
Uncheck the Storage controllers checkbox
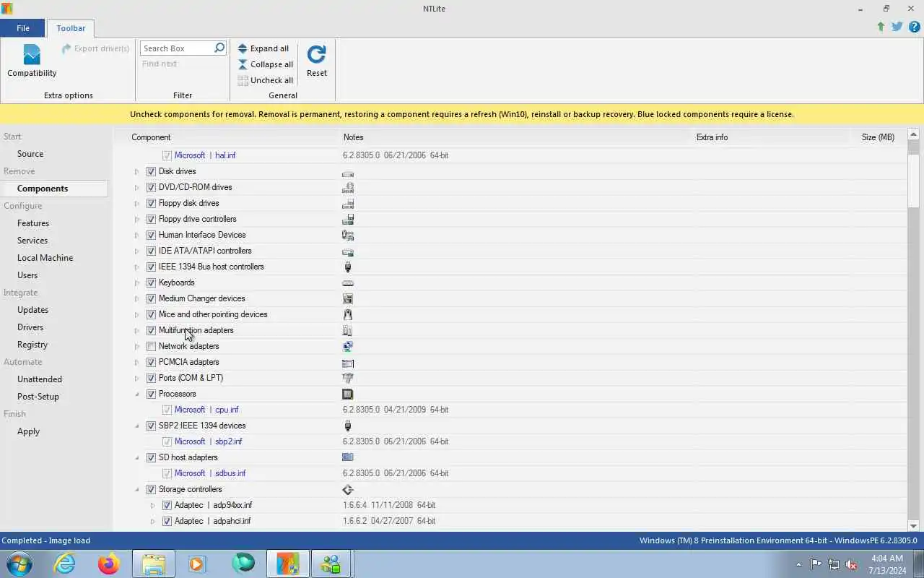click(x=151, y=490)
